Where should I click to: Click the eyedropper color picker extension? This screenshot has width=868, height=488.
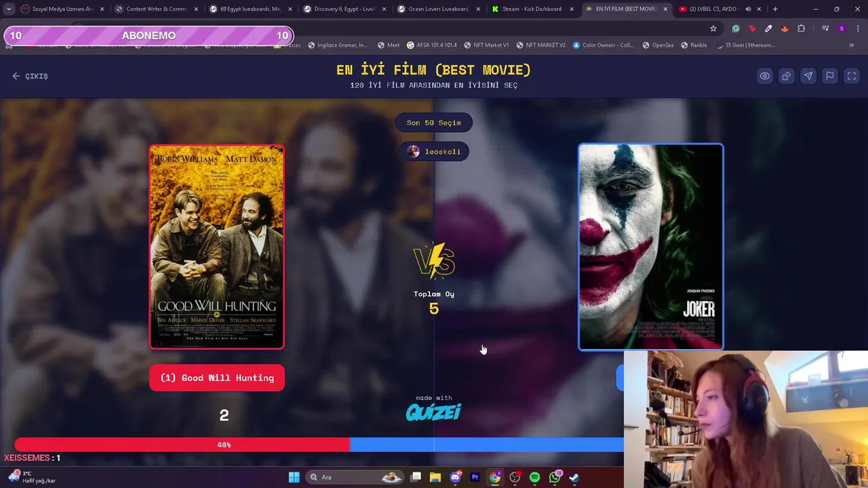[x=768, y=28]
